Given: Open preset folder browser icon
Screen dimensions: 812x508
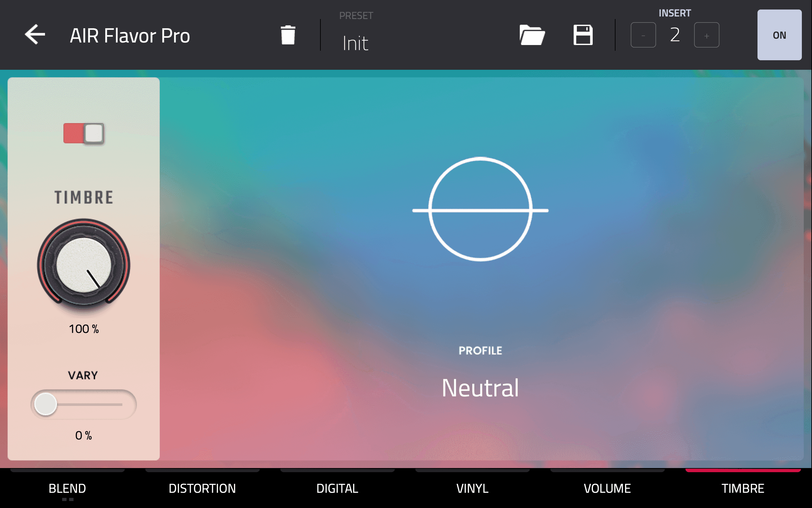Looking at the screenshot, I should [532, 35].
